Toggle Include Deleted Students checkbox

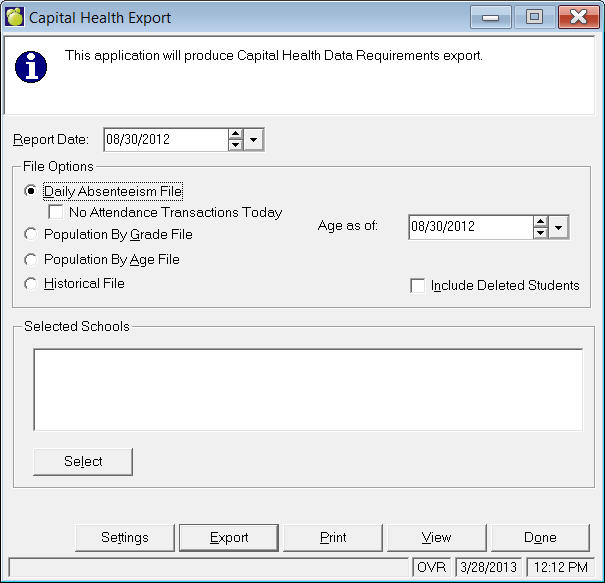click(418, 286)
